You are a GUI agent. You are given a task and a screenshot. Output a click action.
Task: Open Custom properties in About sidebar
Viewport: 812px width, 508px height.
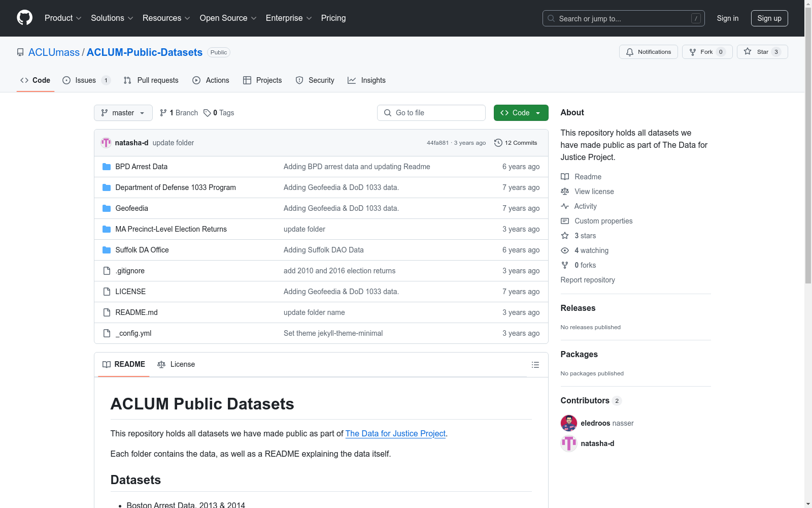click(x=597, y=221)
